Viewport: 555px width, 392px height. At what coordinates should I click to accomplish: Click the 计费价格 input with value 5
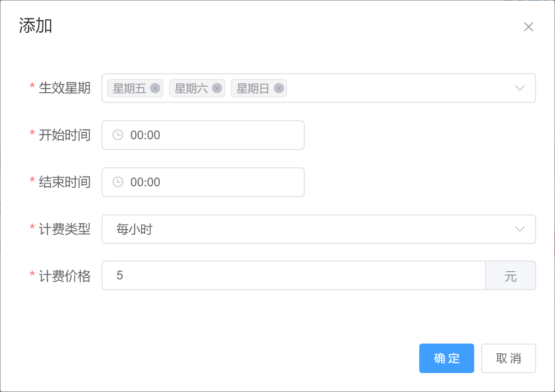click(x=294, y=275)
